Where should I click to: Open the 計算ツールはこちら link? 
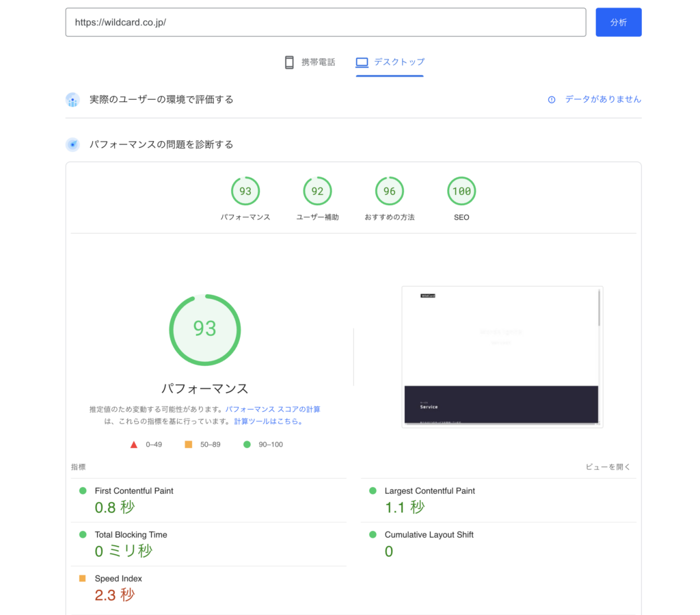point(269,421)
